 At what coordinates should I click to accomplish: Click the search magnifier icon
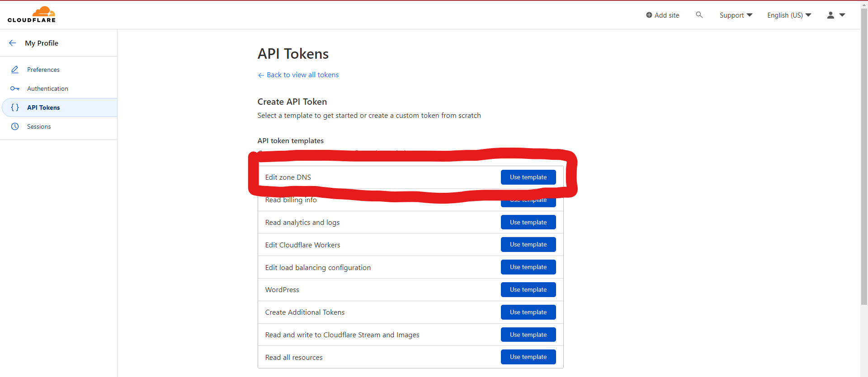pyautogui.click(x=699, y=15)
